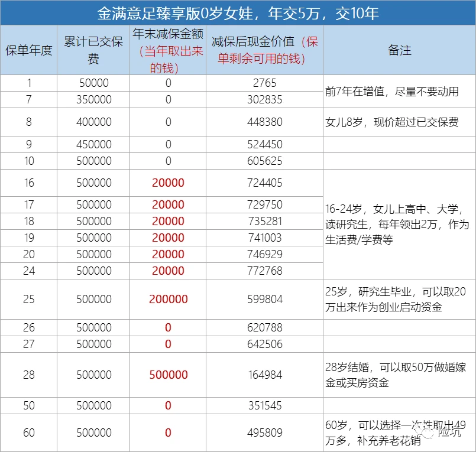
Task: Click the note '前7年在增值，尽量不要动用'
Action: pyautogui.click(x=391, y=92)
